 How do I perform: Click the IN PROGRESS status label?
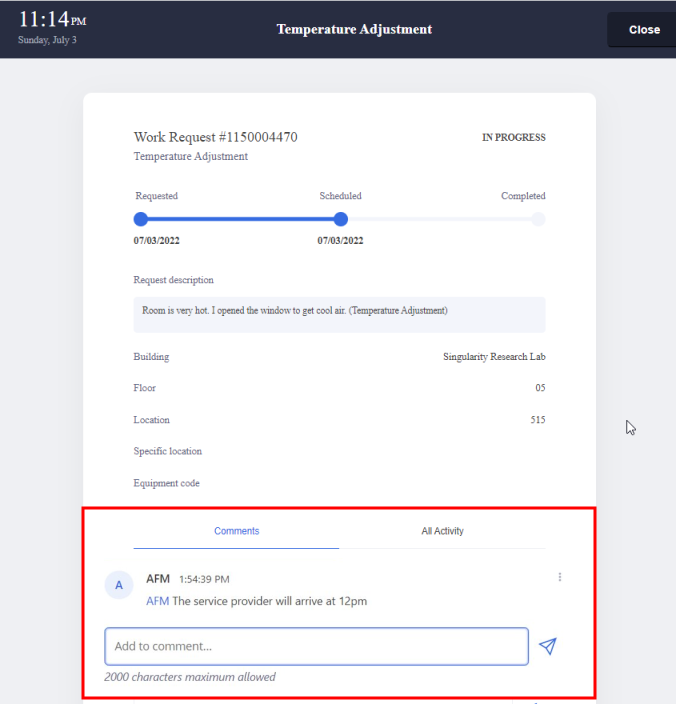(513, 138)
